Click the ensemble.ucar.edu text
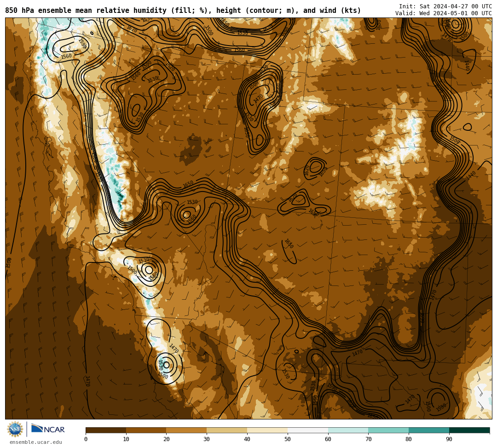The image size is (497, 448). (x=36, y=442)
